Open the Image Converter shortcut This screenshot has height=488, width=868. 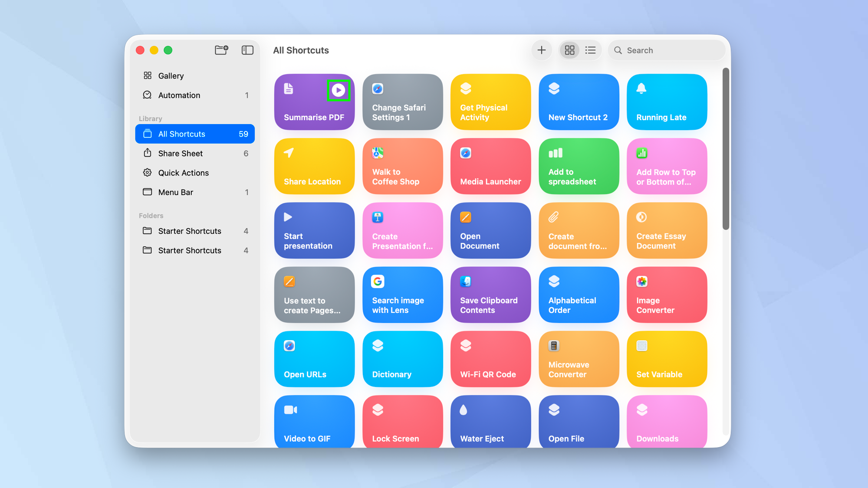click(x=667, y=295)
